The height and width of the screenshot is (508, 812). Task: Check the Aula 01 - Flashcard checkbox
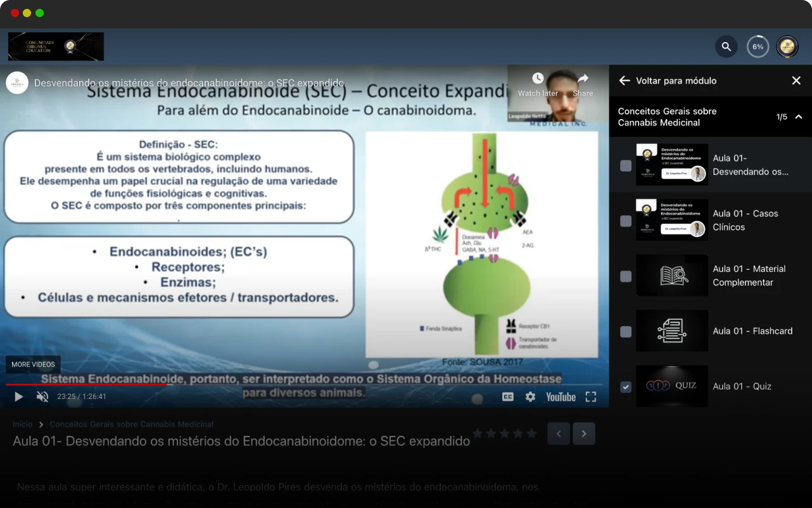pyautogui.click(x=626, y=331)
